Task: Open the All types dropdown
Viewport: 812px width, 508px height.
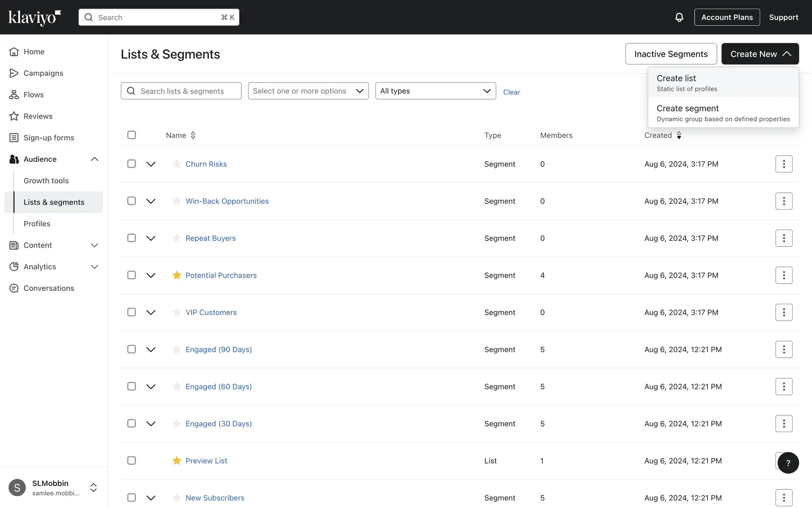Action: point(435,91)
